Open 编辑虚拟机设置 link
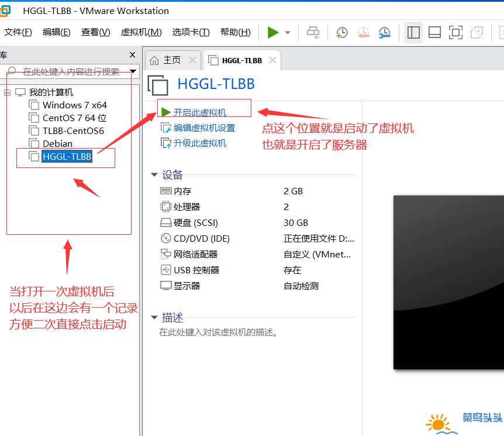The height and width of the screenshot is (436, 504). tap(204, 128)
